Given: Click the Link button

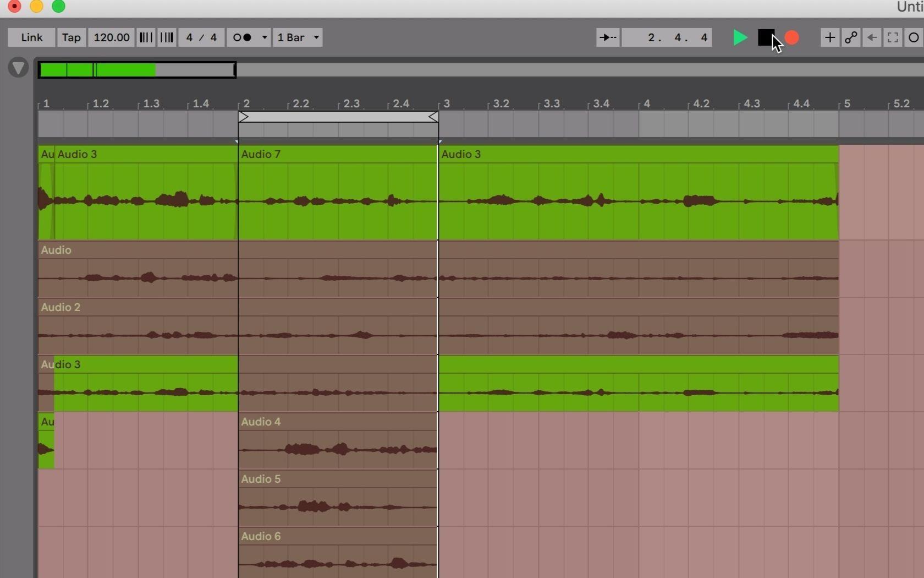Looking at the screenshot, I should click(x=31, y=37).
